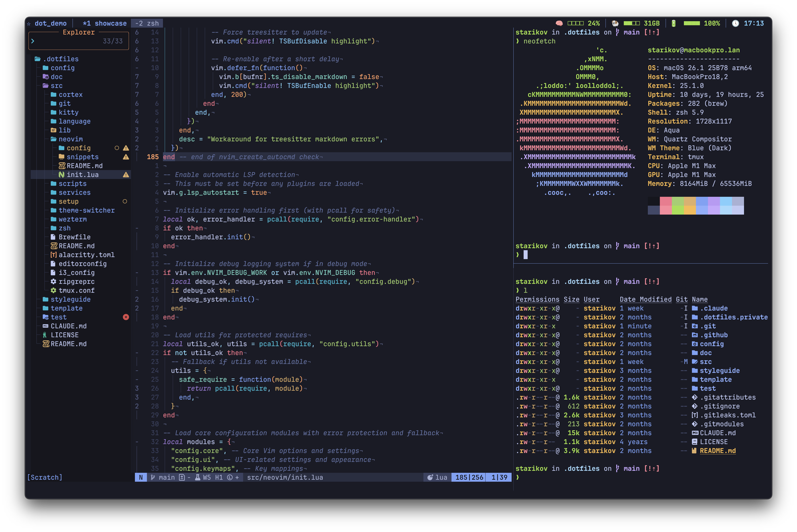Click the Neovim icon beside init.lua
The height and width of the screenshot is (532, 797).
[x=61, y=175]
